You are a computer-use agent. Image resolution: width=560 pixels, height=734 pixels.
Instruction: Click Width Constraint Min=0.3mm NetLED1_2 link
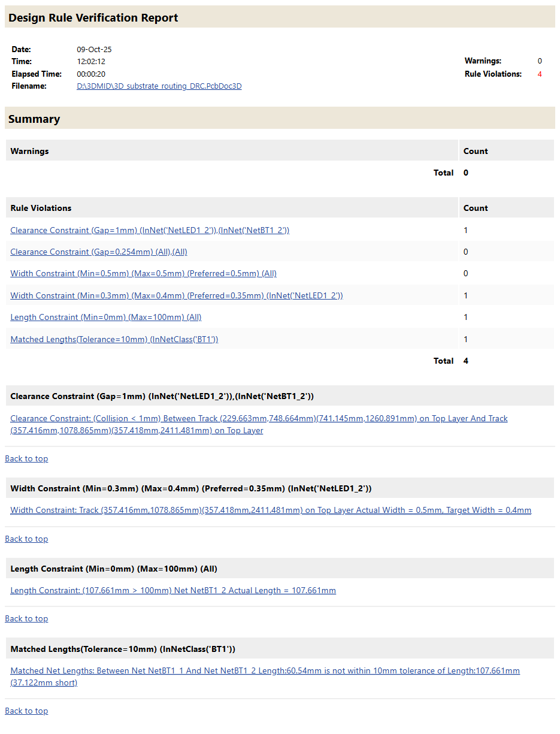(x=176, y=295)
